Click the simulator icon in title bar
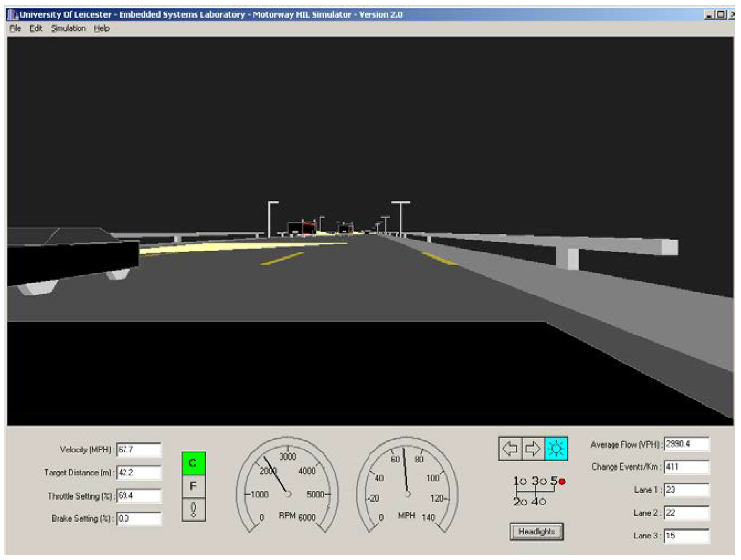The height and width of the screenshot is (560, 741). pos(13,15)
